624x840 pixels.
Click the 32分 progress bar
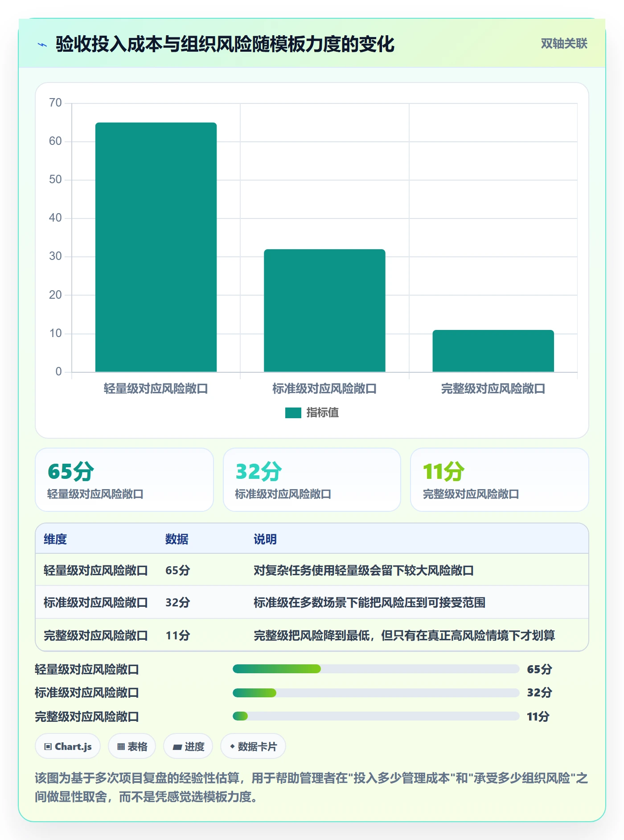[376, 693]
